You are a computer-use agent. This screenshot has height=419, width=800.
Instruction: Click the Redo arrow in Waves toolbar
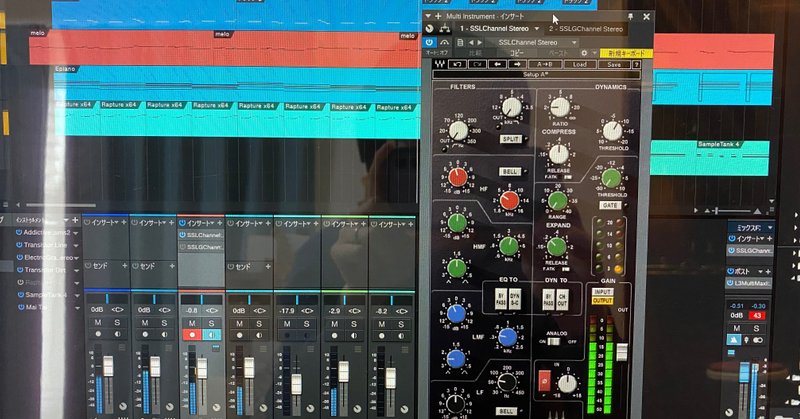(x=477, y=64)
